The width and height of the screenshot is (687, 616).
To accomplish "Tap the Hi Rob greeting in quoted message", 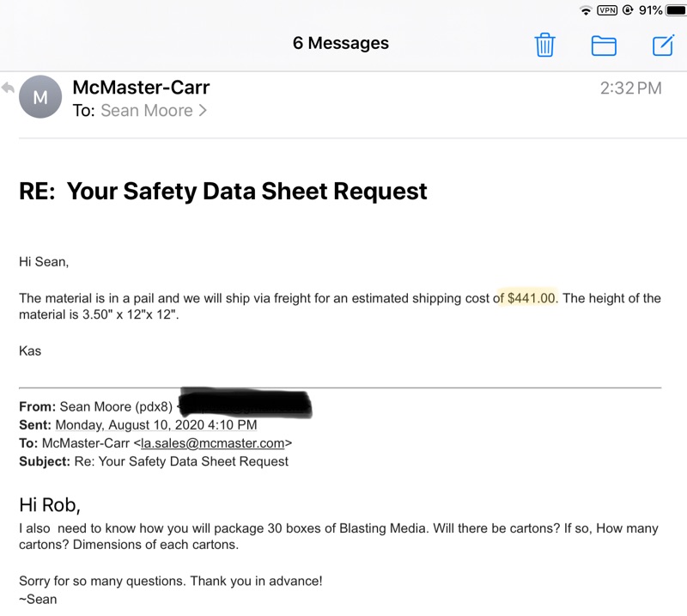I will pyautogui.click(x=49, y=504).
